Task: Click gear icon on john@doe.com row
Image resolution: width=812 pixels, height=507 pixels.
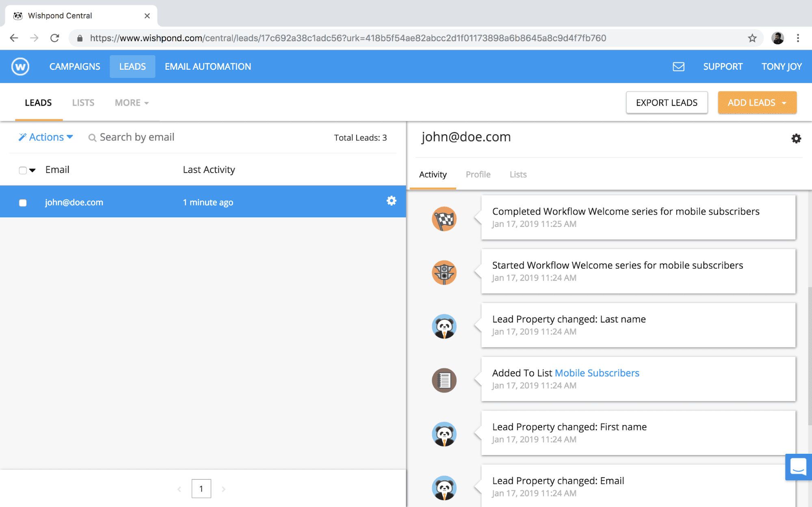Action: (x=391, y=201)
